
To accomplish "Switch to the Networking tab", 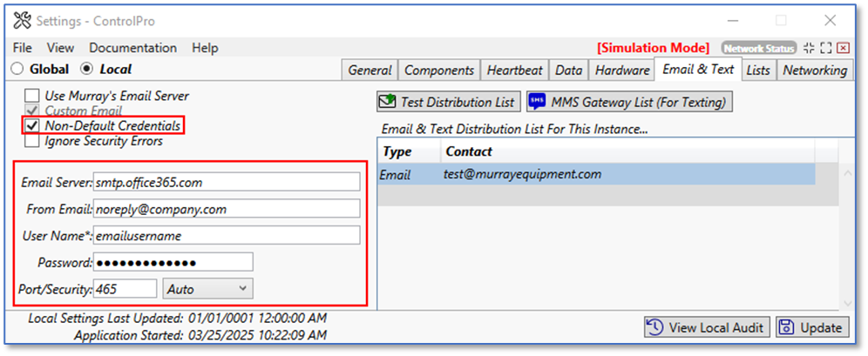I will pos(813,70).
